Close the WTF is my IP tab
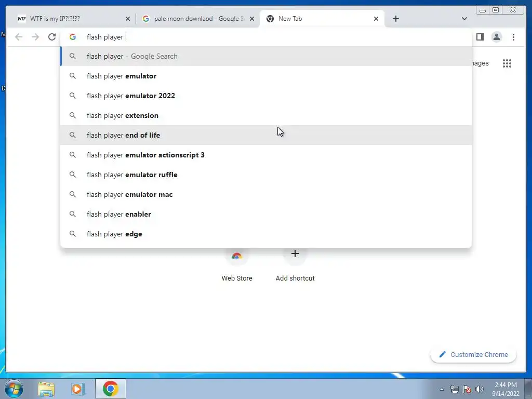This screenshot has width=532, height=399. [x=128, y=19]
